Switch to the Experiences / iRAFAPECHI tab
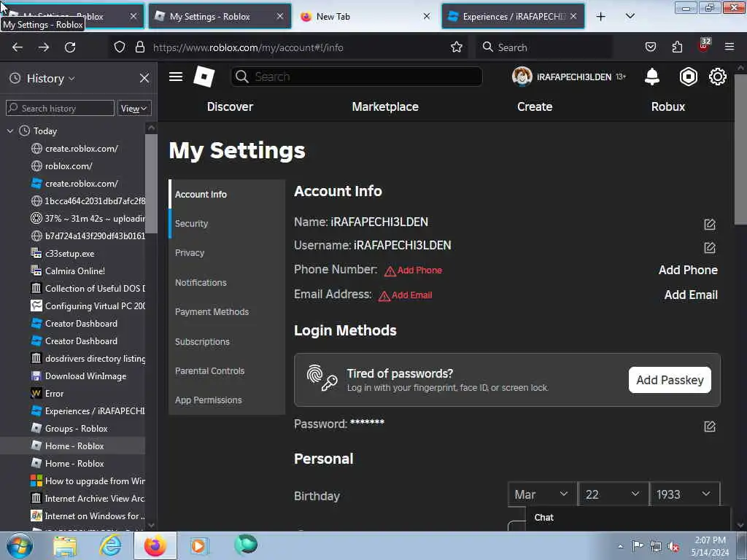This screenshot has width=747, height=560. pos(513,17)
